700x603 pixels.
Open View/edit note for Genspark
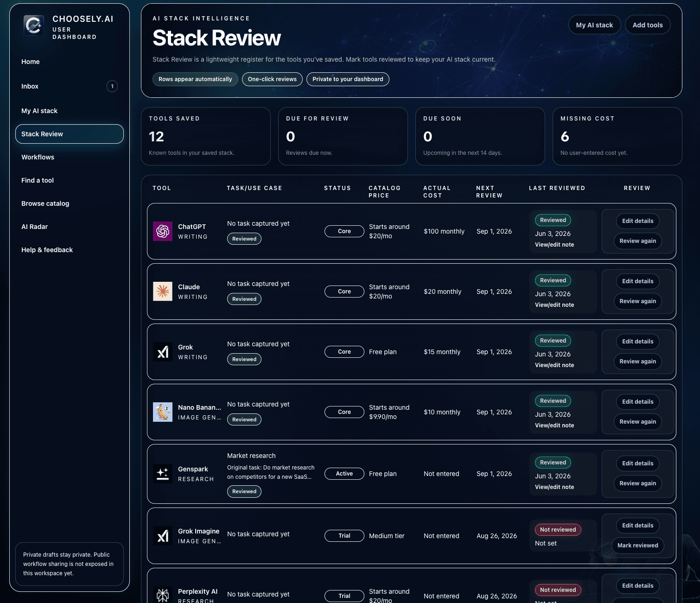[554, 487]
